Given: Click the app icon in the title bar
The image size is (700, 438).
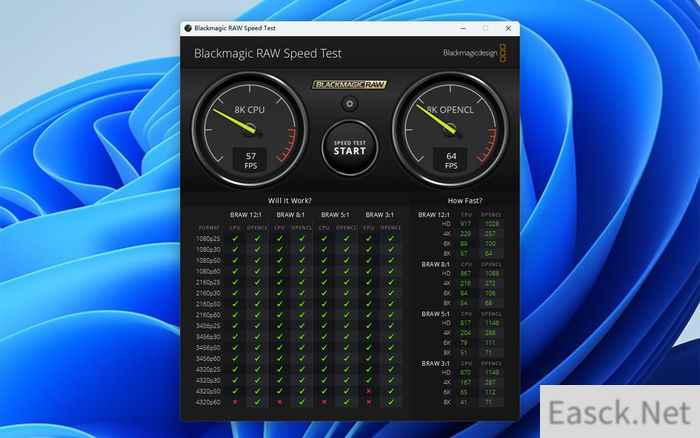Looking at the screenshot, I should [x=188, y=28].
